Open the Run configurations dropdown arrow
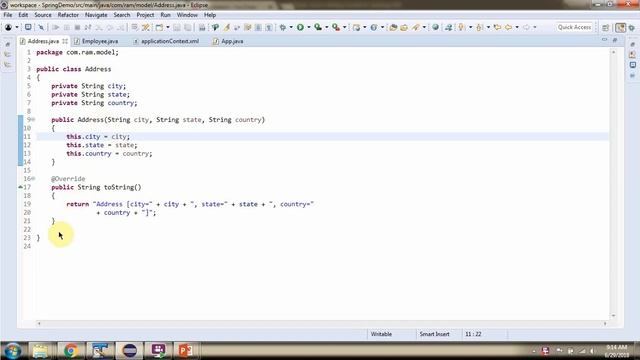Image resolution: width=640 pixels, height=360 pixels. click(309, 27)
